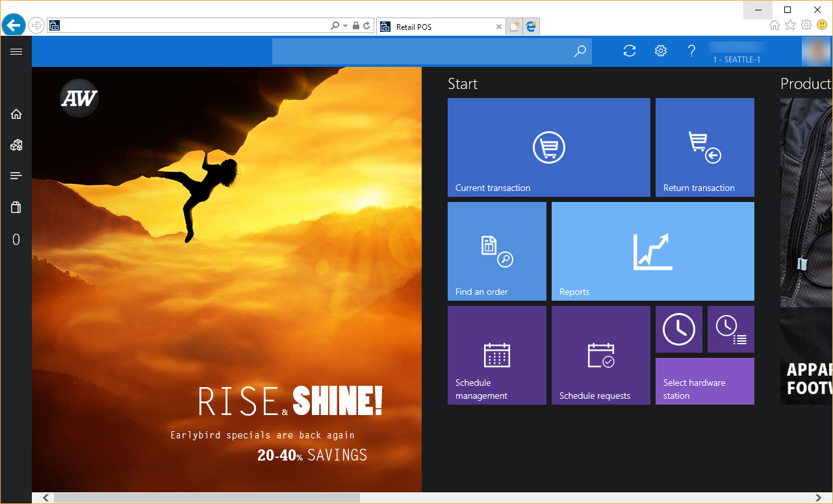Open the categories list sidebar icon
Viewport: 833px width, 504px height.
pyautogui.click(x=16, y=175)
